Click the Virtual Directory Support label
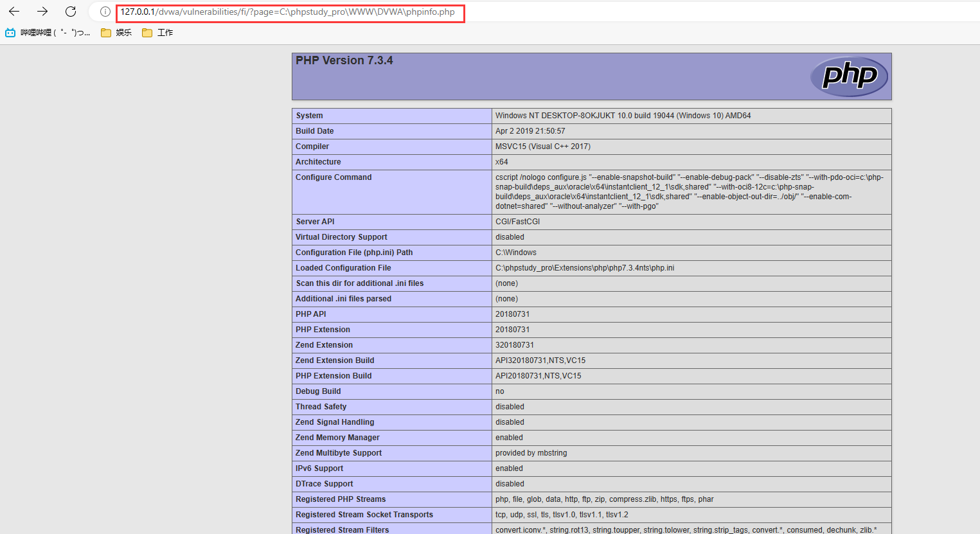The height and width of the screenshot is (534, 980). tap(341, 237)
